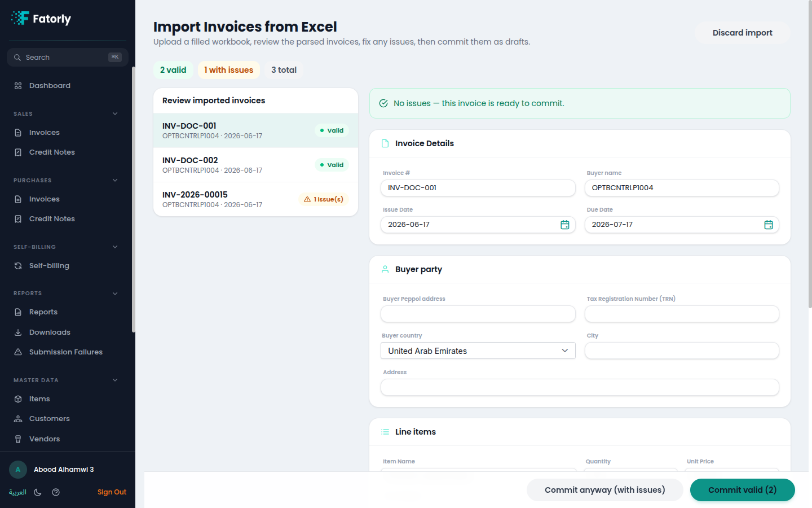Click the sidebar scrollbar thumb
Screen dimensions: 812x508
[x=134, y=199]
